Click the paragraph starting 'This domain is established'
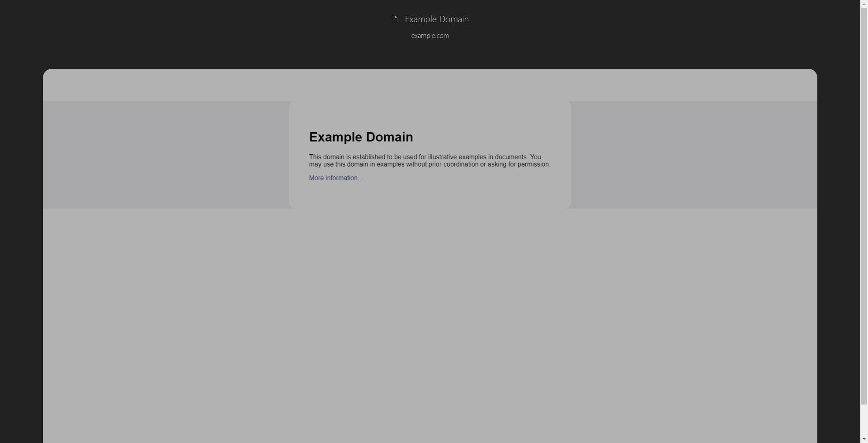This screenshot has height=443, width=868. pos(429,161)
